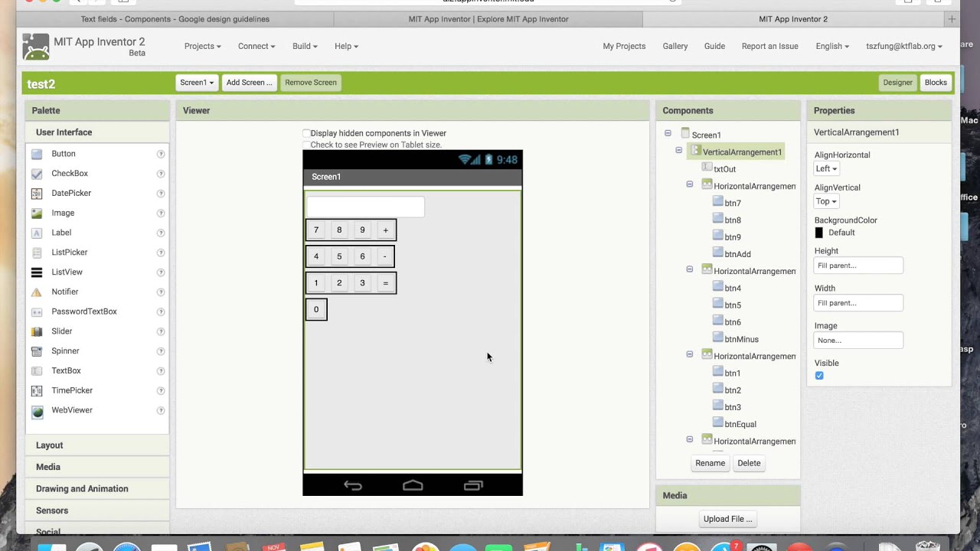Enable Preview on Tablet size checkbox
The width and height of the screenshot is (980, 551).
coord(306,145)
